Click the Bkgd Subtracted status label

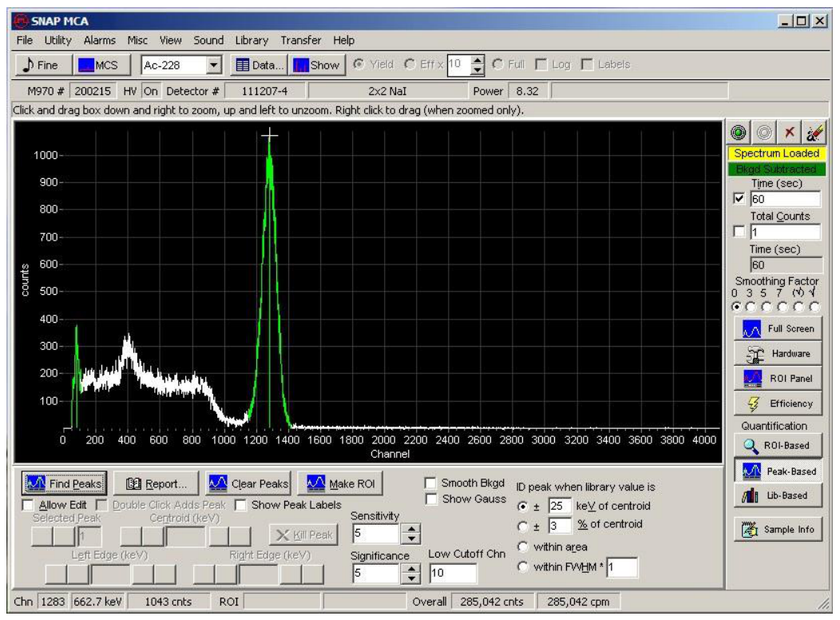pyautogui.click(x=776, y=169)
